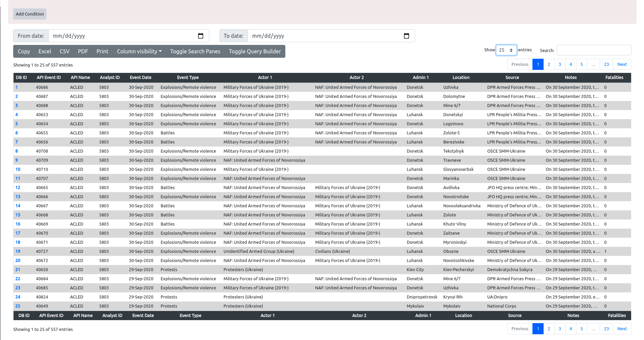The height and width of the screenshot is (340, 644).
Task: Open record link DB ID 21
Action: [x=18, y=269]
